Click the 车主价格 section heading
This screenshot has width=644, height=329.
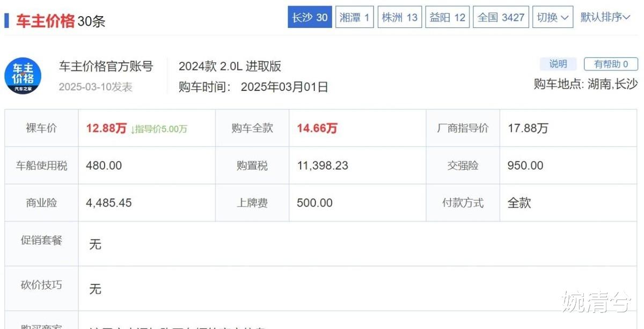coord(45,21)
